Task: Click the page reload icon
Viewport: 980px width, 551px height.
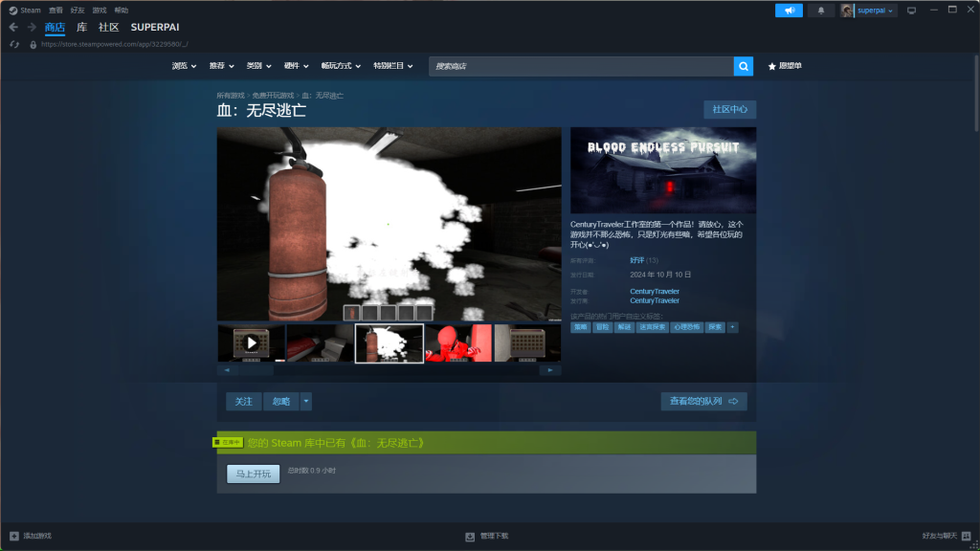Action: pos(14,44)
